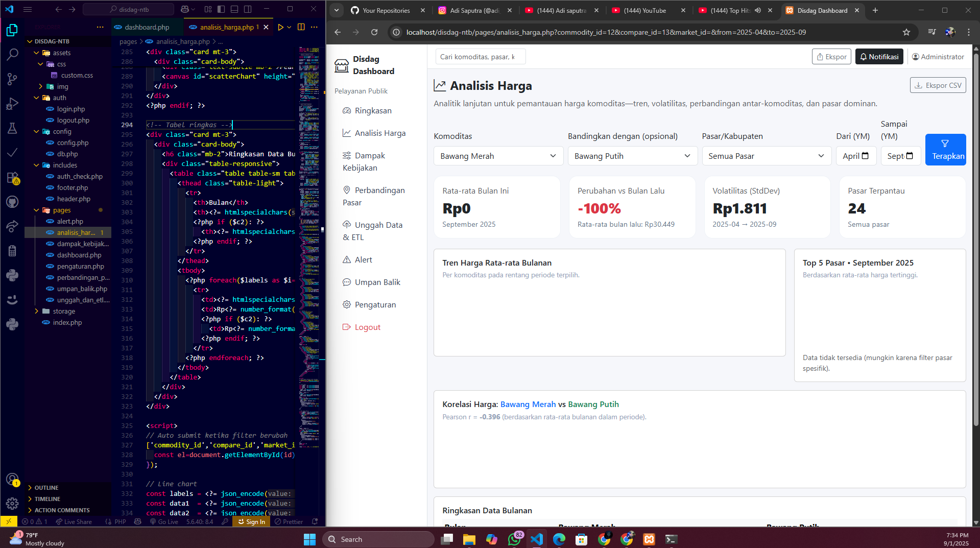Toggle the primary sidebar layout button
This screenshot has width=980, height=548.
coord(221,9)
